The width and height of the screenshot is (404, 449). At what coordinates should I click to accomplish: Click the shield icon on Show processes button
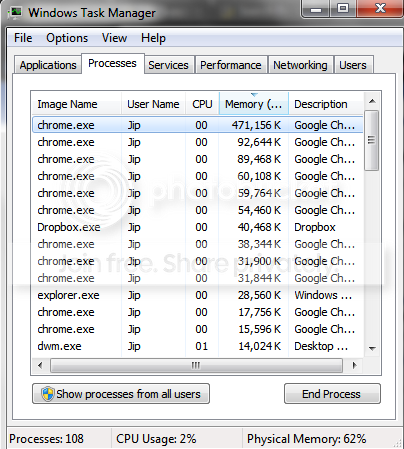pos(48,394)
